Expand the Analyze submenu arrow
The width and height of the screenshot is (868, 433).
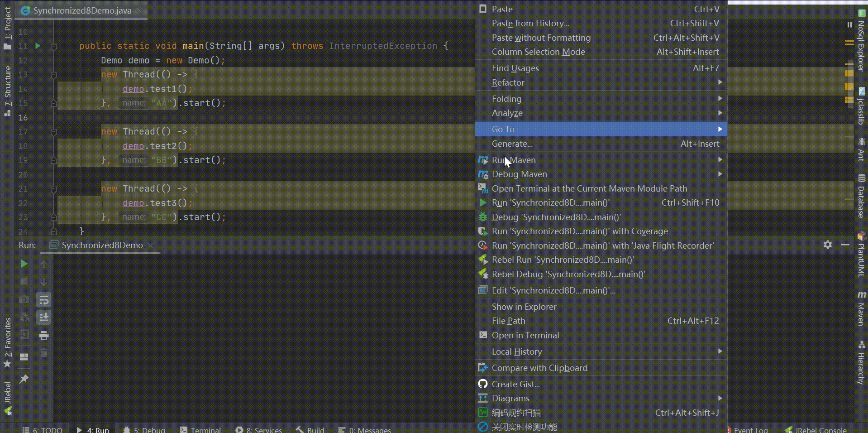click(720, 113)
